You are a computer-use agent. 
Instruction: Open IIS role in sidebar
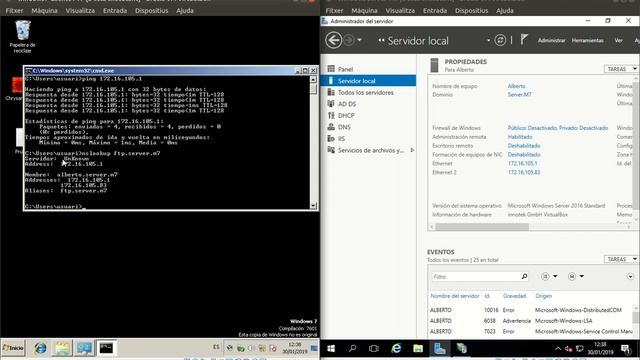[341, 139]
